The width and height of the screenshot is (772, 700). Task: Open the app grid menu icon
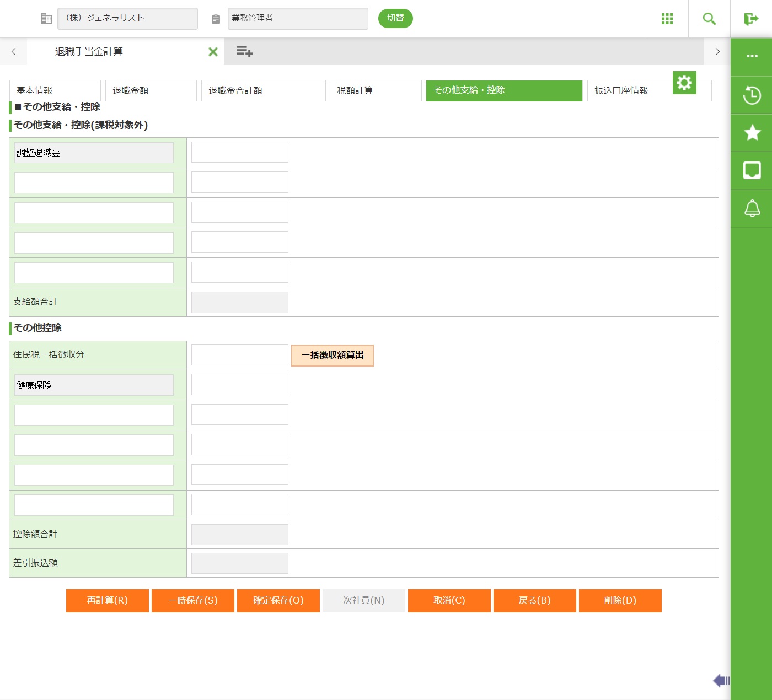[667, 19]
